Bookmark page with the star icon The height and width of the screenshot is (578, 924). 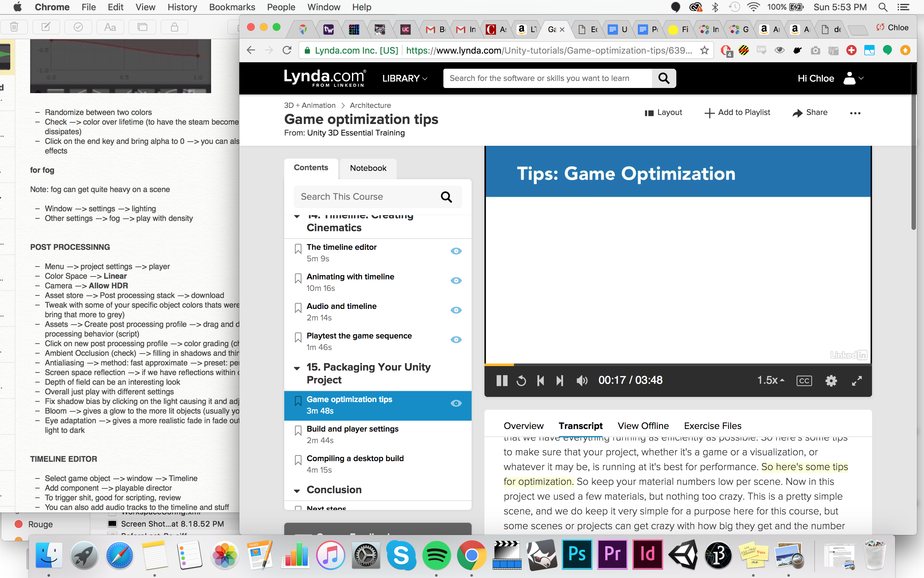tap(705, 50)
